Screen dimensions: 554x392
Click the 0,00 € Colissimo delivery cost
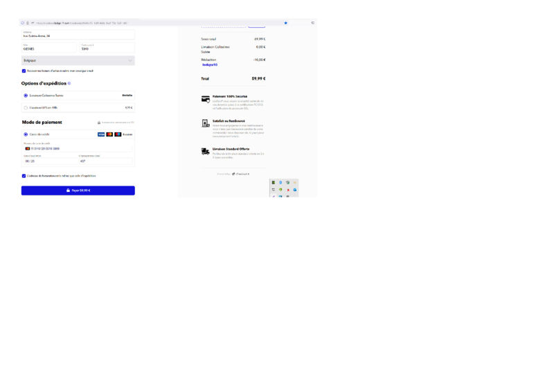(261, 47)
